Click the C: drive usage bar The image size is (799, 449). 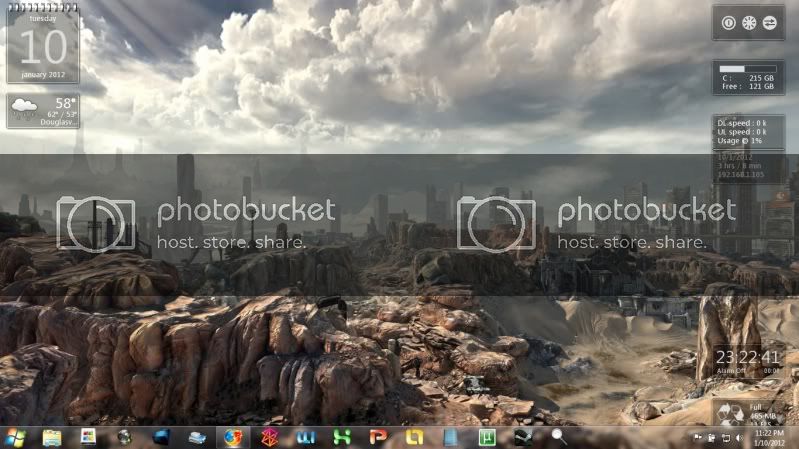747,69
